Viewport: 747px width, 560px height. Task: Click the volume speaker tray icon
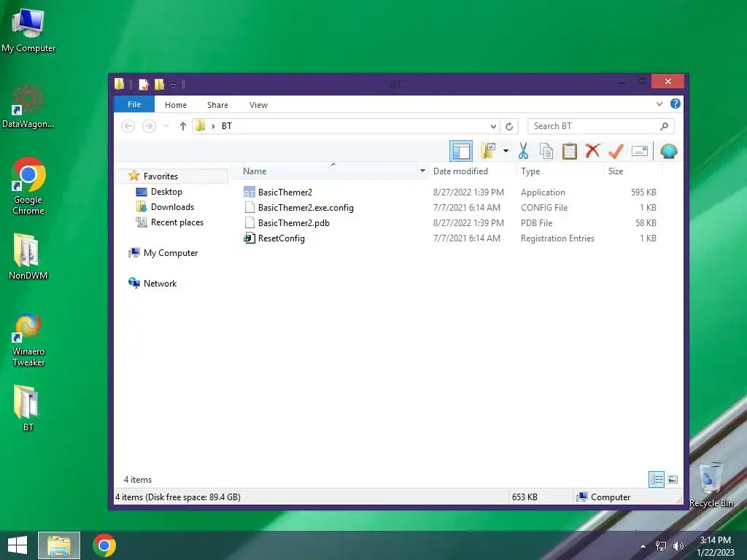[678, 546]
